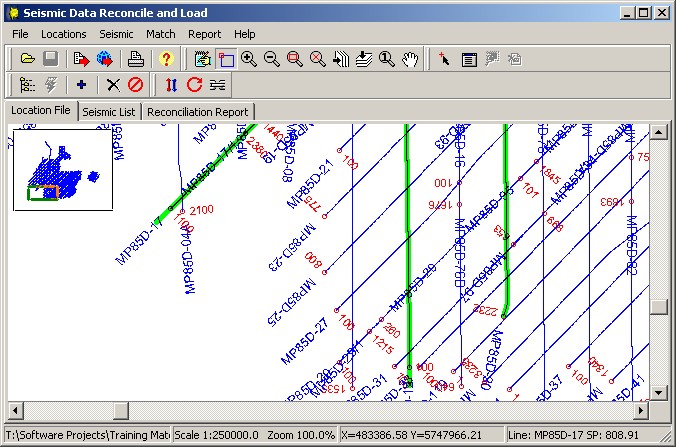The image size is (676, 447).
Task: Switch to the Reconciliation Report tab
Action: (199, 112)
